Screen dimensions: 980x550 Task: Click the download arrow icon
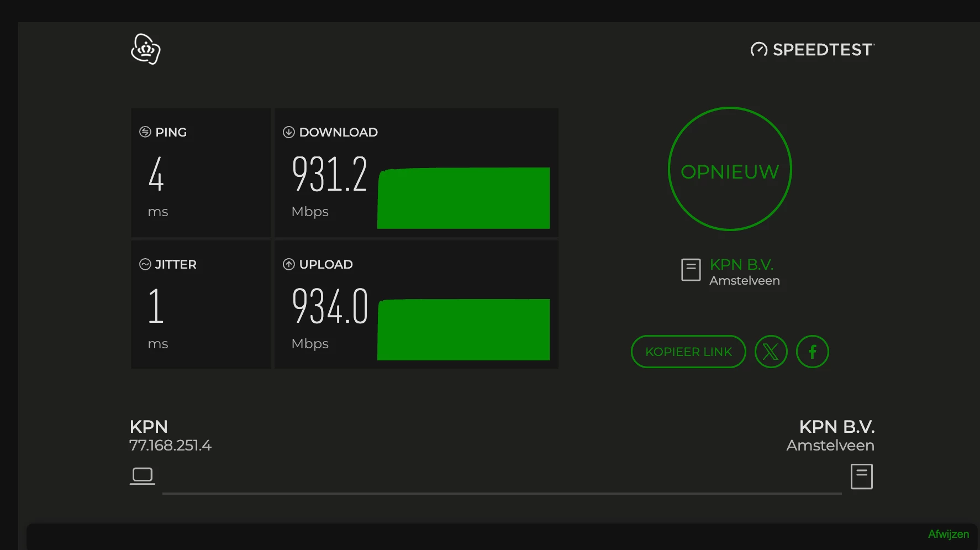click(x=288, y=132)
